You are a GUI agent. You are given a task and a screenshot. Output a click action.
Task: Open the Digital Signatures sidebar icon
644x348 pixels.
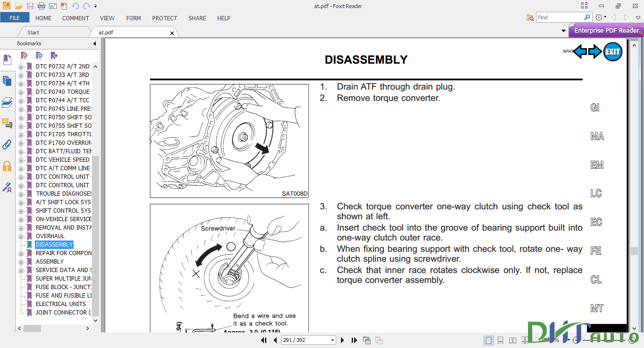click(7, 187)
